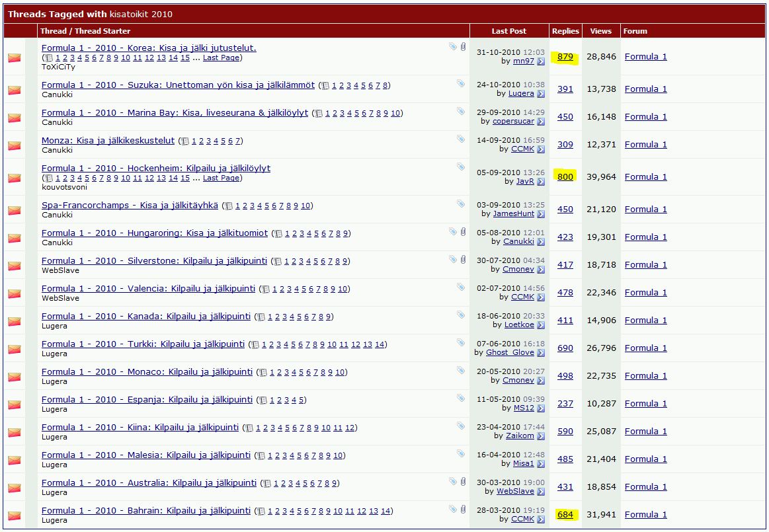Click the paperclip icon on the Bahrain thread
This screenshot has width=769, height=532.
[x=463, y=510]
